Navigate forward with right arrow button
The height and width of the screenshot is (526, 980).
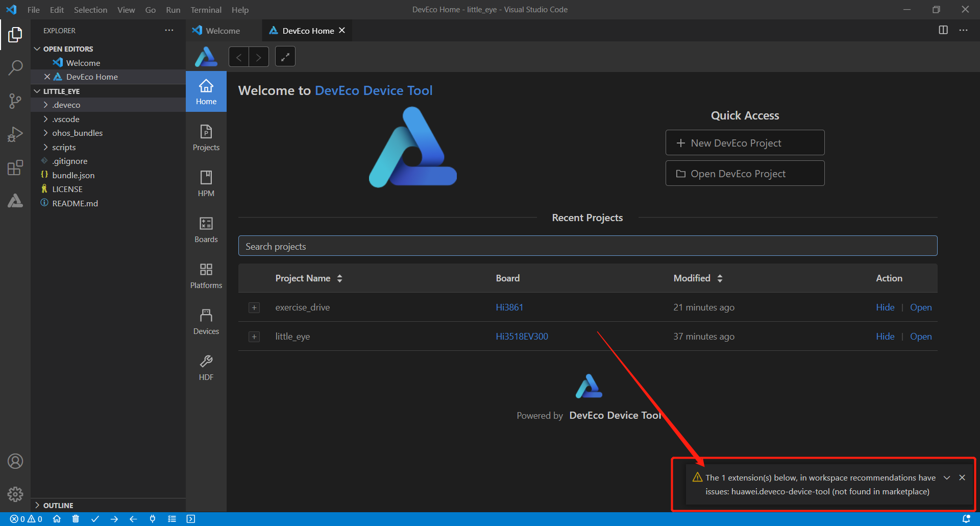[259, 57]
